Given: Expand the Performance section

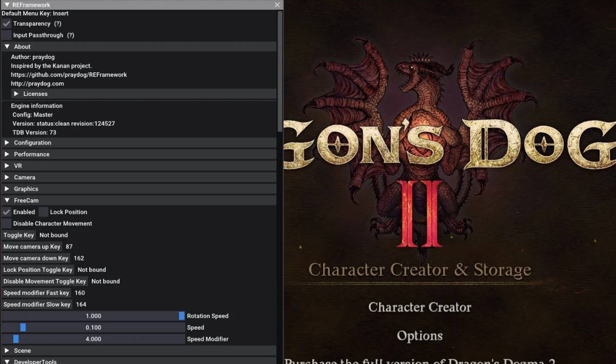Looking at the screenshot, I should point(139,154).
